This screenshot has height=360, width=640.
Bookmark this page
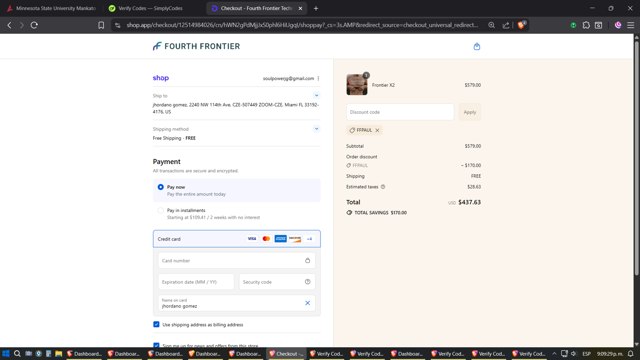click(101, 25)
